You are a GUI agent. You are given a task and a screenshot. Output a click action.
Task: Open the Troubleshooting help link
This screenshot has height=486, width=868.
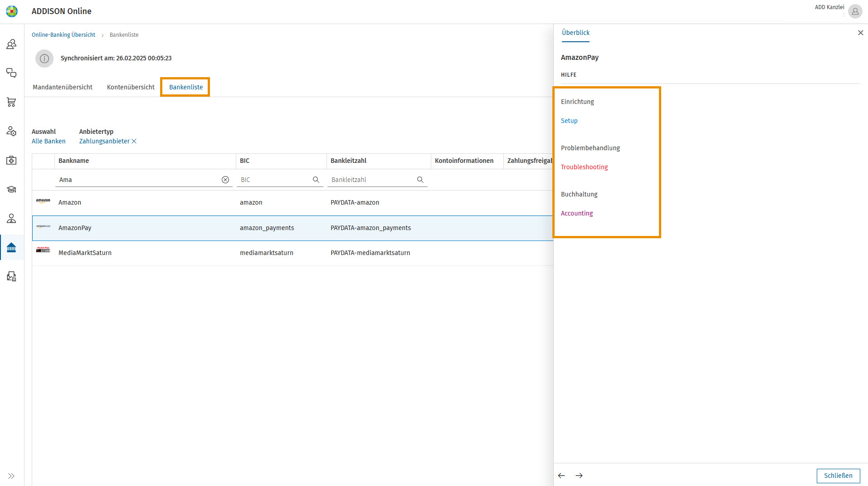(584, 167)
